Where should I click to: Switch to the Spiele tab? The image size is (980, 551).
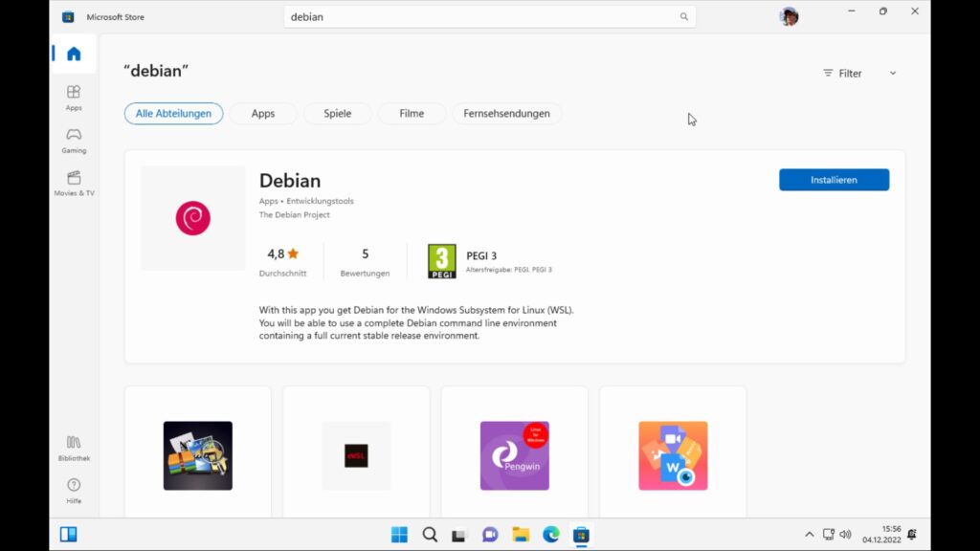(338, 114)
